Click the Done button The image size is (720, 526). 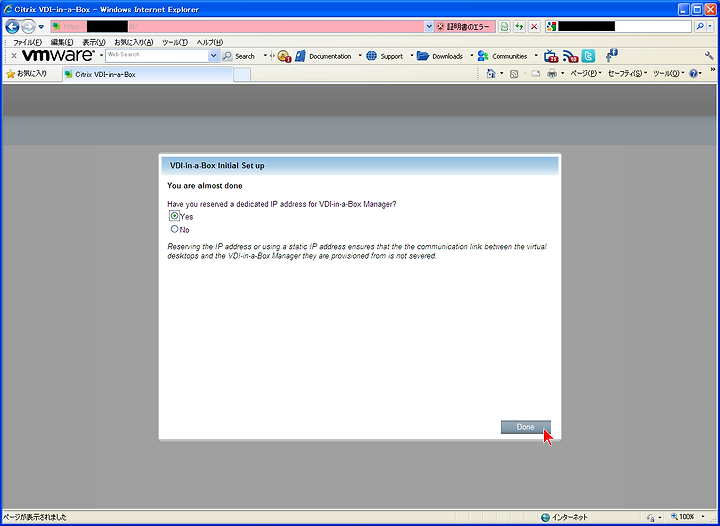click(x=525, y=427)
